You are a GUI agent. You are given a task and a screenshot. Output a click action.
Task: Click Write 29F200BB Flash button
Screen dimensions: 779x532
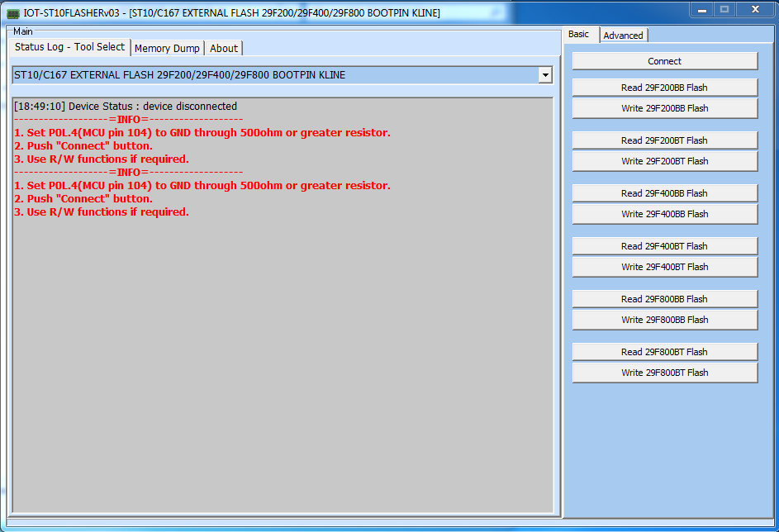(x=664, y=108)
